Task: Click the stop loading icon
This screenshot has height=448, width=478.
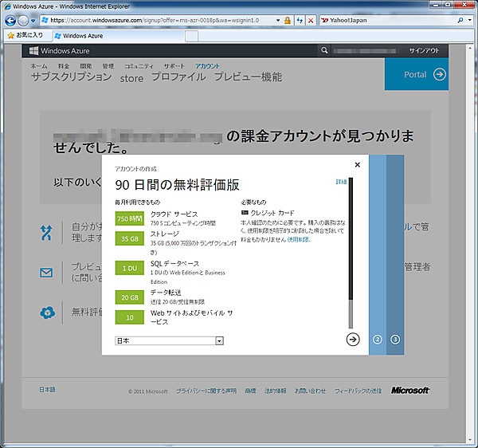Action: 311,20
